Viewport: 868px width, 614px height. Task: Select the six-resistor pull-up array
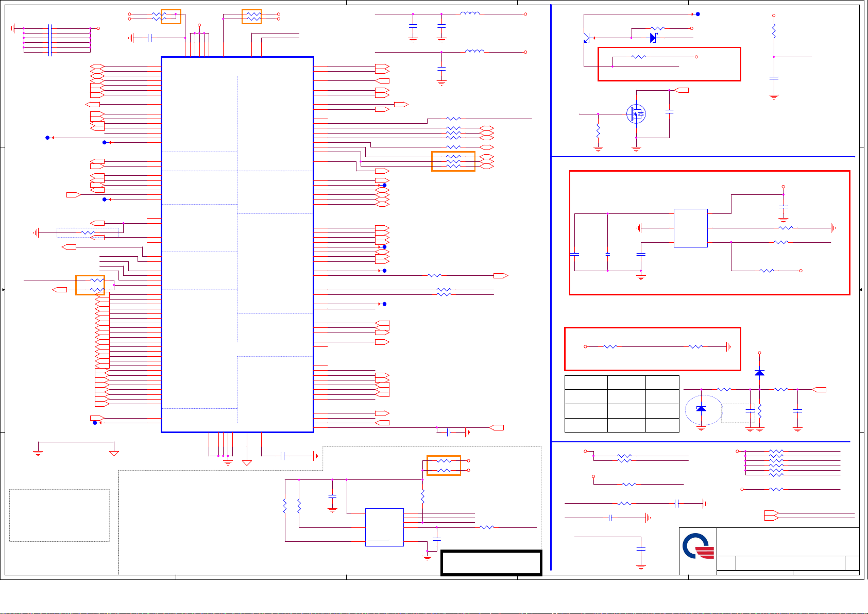point(776,462)
